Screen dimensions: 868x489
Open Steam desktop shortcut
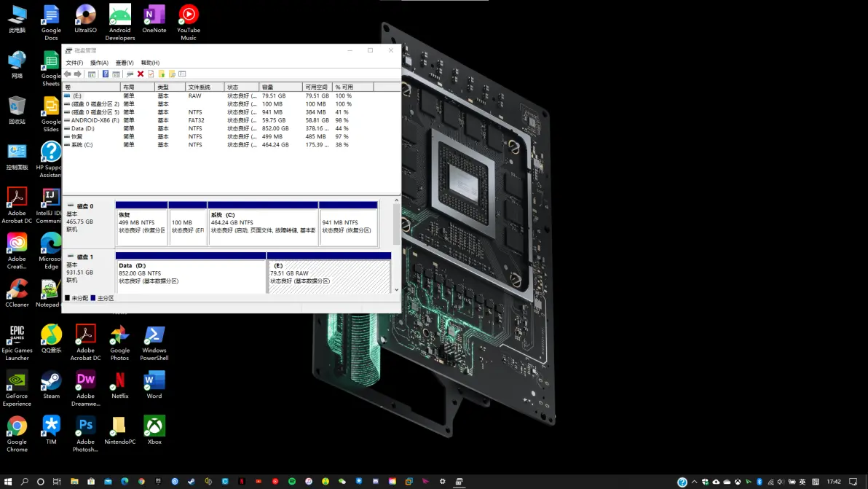pos(51,383)
